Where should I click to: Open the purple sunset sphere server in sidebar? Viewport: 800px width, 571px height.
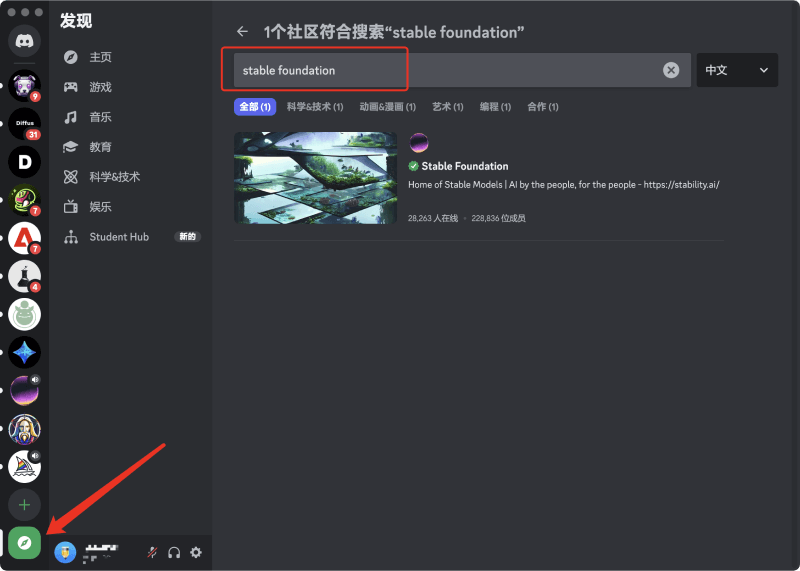(x=24, y=390)
